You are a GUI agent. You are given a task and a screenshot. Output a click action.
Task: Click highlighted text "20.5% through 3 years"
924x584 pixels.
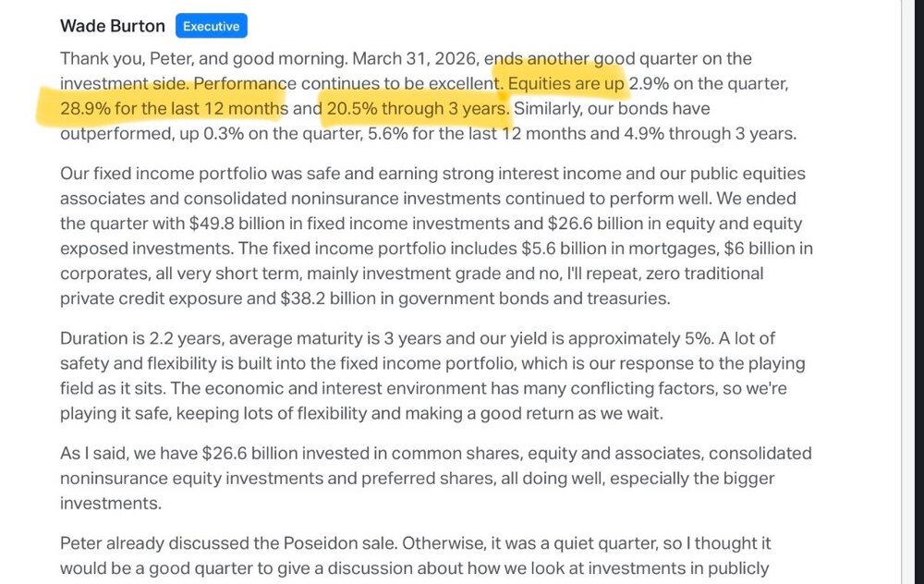(418, 108)
